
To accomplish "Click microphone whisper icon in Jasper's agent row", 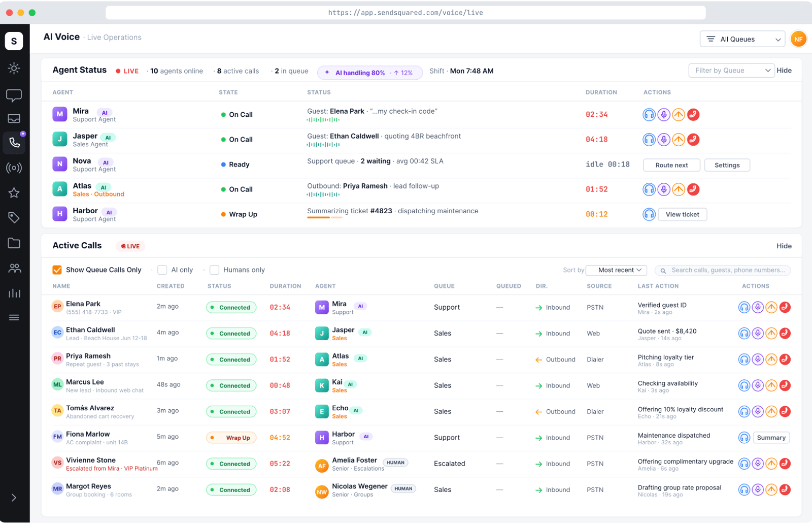I will tap(664, 140).
